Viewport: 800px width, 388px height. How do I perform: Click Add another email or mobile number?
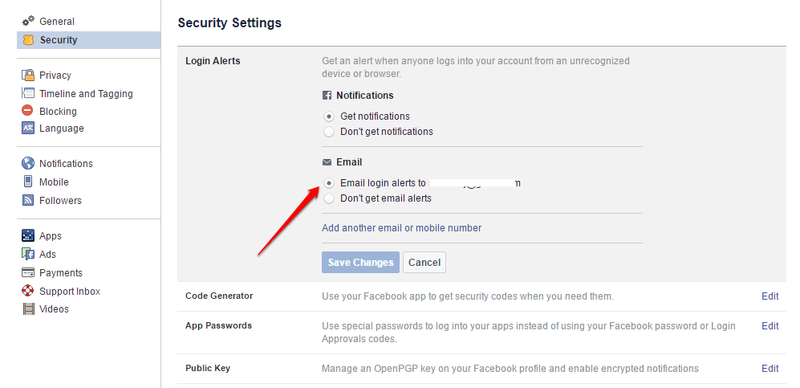click(x=402, y=228)
